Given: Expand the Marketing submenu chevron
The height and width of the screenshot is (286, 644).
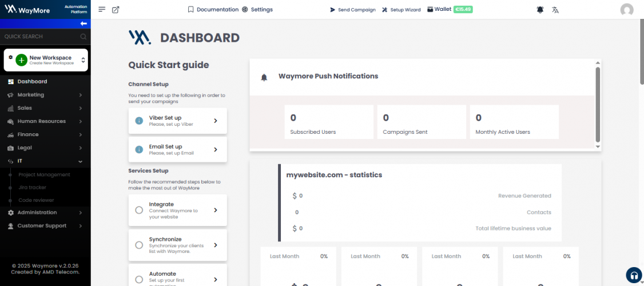Looking at the screenshot, I should click(81, 95).
